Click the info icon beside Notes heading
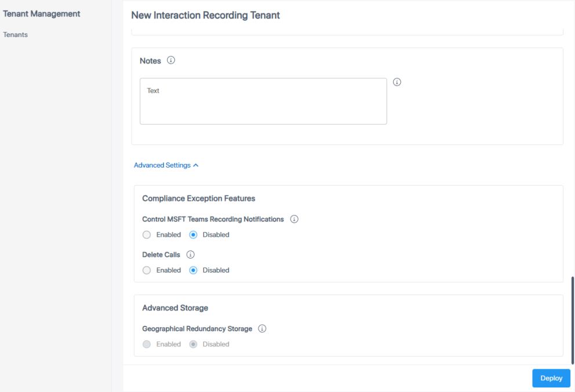The width and height of the screenshot is (575, 392). [171, 60]
